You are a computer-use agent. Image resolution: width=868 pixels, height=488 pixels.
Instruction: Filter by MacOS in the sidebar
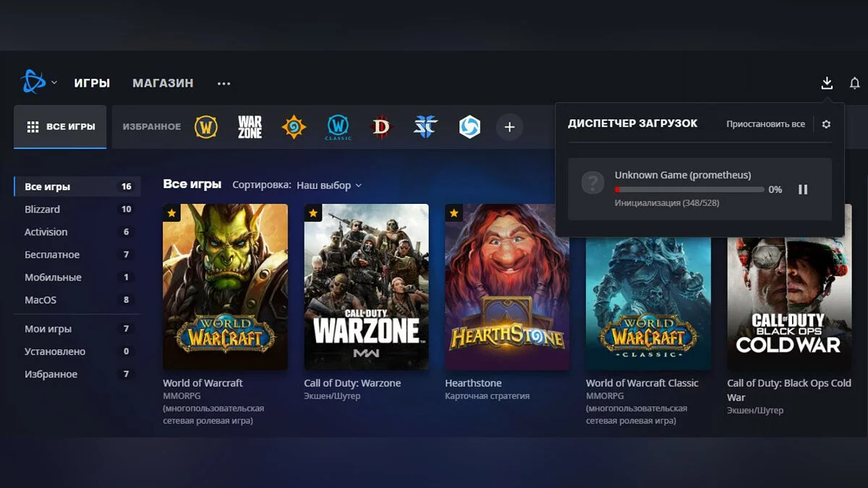coord(77,300)
